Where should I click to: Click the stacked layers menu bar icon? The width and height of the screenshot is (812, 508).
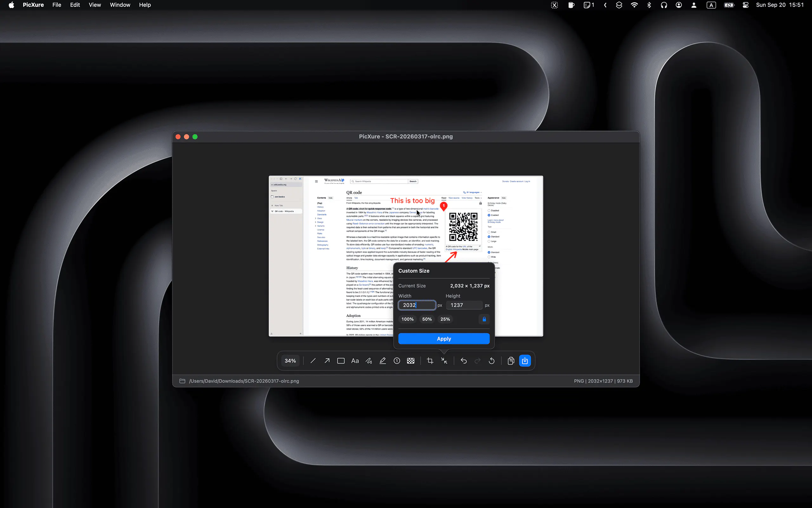point(619,5)
